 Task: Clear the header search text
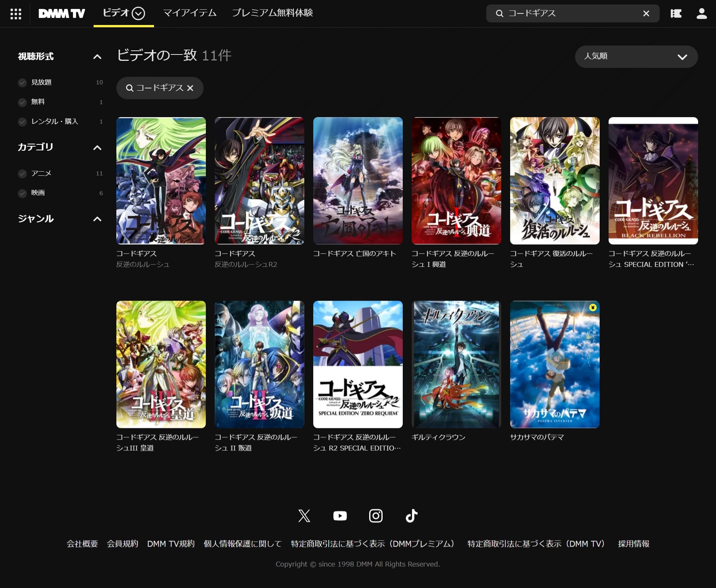tap(646, 13)
